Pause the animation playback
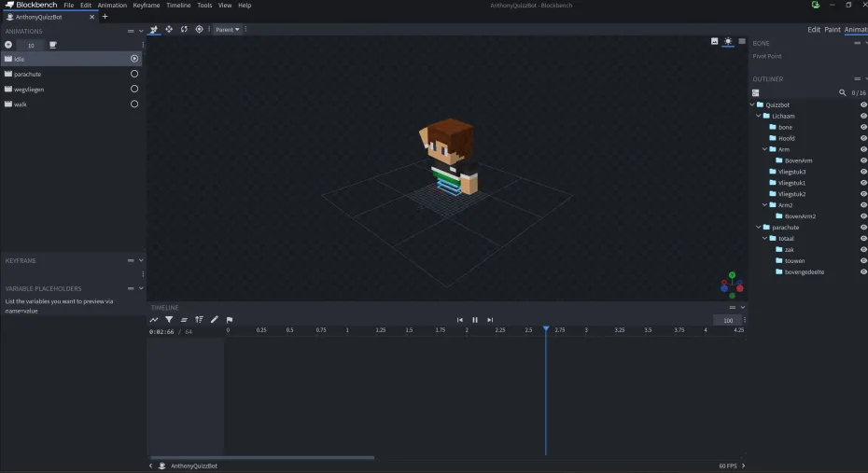This screenshot has width=868, height=473. tap(475, 320)
